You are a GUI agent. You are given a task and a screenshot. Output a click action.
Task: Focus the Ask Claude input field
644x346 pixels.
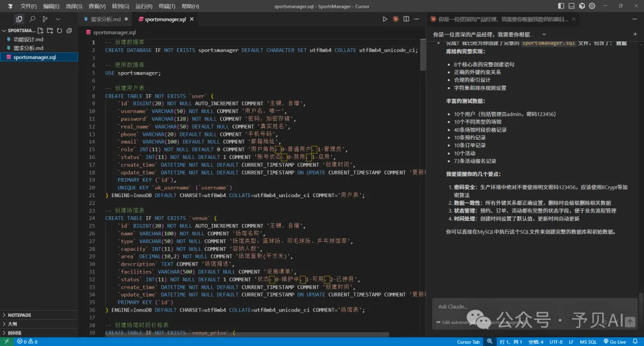click(534, 307)
